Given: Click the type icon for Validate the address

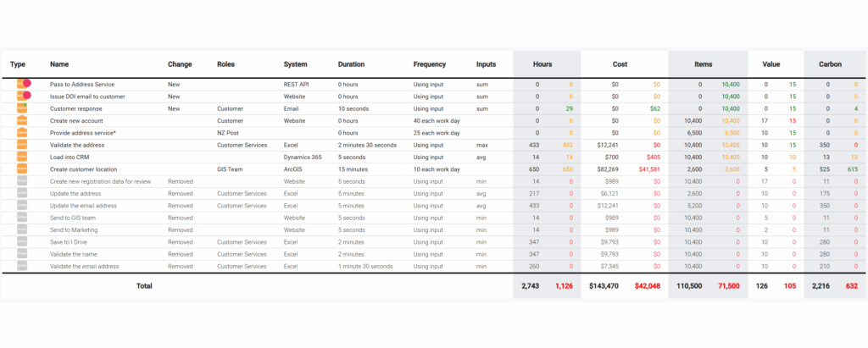Looking at the screenshot, I should pos(22,146).
